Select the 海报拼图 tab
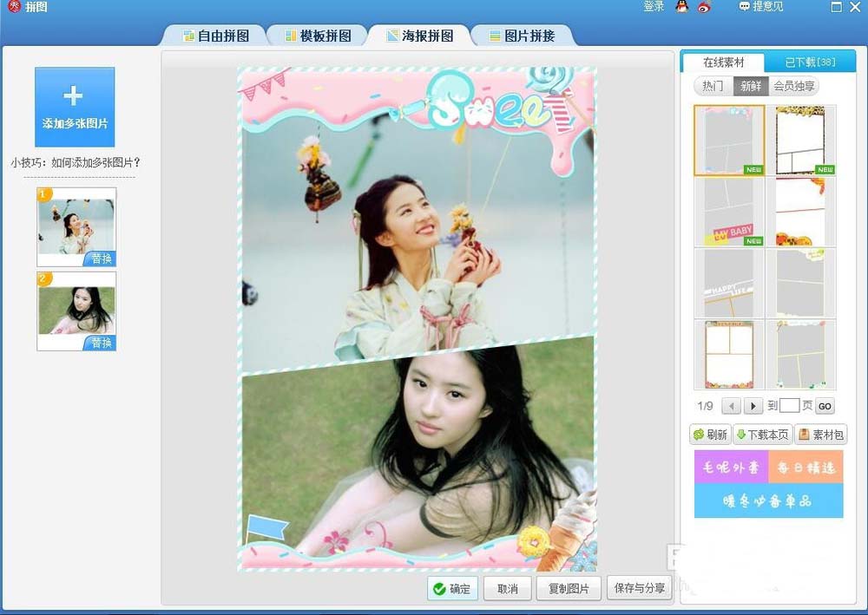Viewport: 868px width, 615px height. 420,36
